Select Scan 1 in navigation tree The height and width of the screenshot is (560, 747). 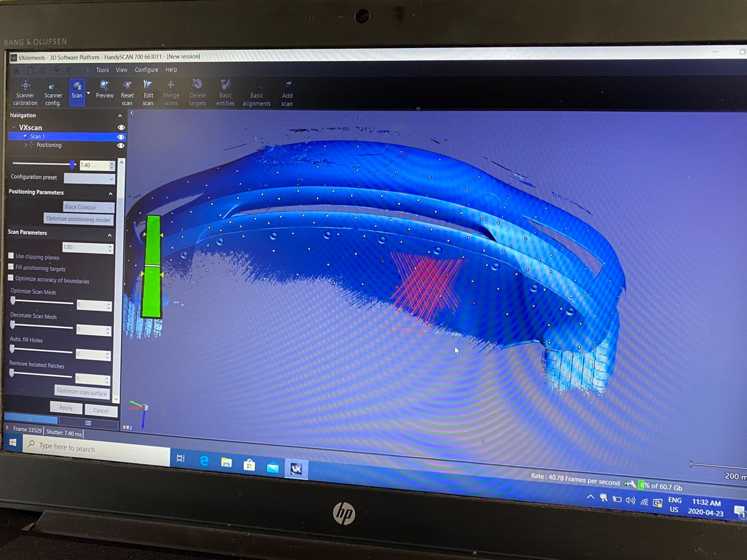(67, 136)
